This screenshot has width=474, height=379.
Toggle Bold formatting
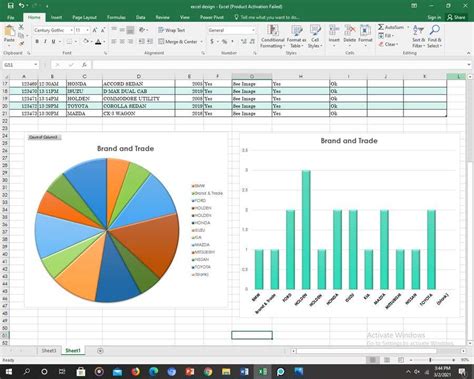tap(37, 42)
